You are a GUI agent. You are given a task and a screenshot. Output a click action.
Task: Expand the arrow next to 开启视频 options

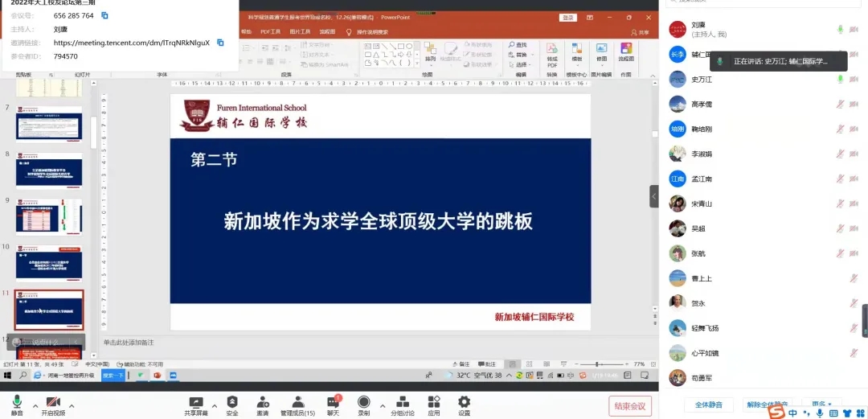(x=72, y=405)
